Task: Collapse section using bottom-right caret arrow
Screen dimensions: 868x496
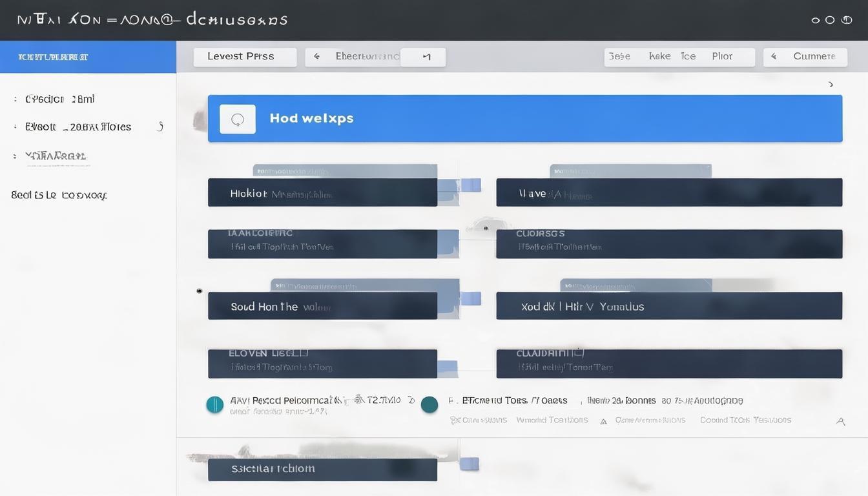Action: [840, 422]
